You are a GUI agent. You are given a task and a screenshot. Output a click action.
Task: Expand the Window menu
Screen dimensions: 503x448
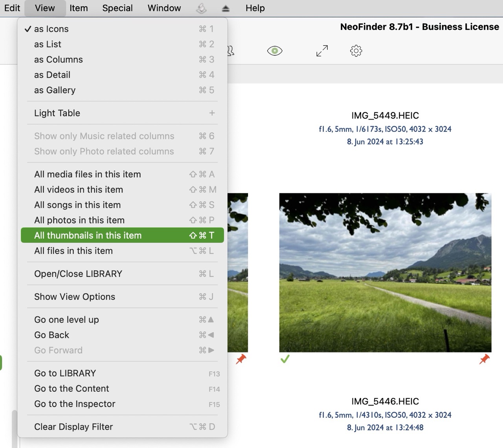coord(164,8)
